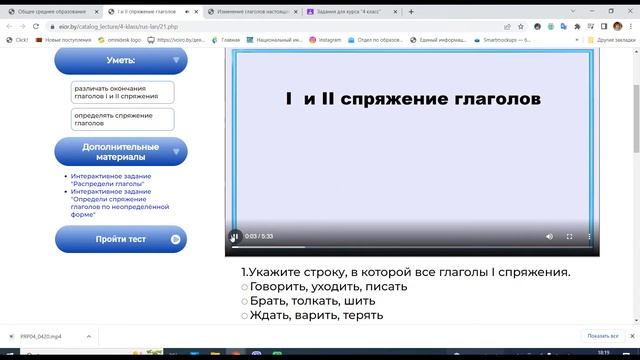Open the video player more-options menu
Screen dimensions: 640x360
pos(589,236)
